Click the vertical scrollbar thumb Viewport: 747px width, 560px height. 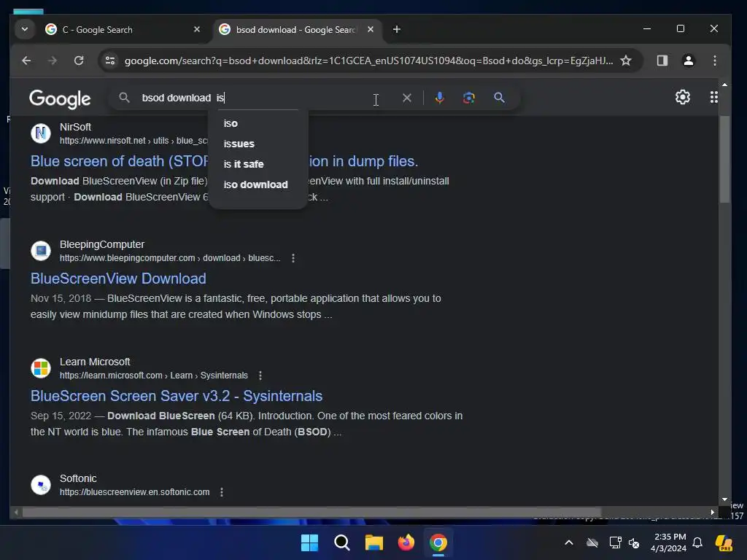724,160
